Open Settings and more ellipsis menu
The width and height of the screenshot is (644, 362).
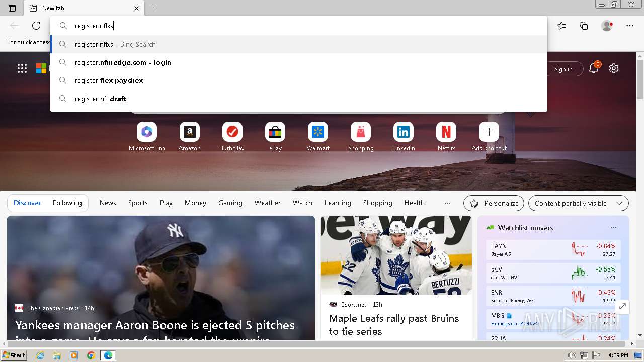(630, 26)
